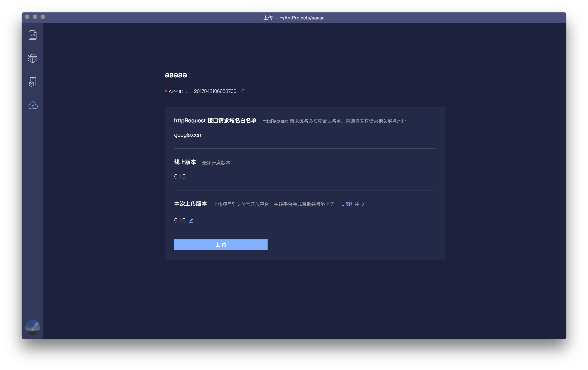Click the user avatar at bottom left
Viewport: 588px width, 370px height.
[x=32, y=327]
